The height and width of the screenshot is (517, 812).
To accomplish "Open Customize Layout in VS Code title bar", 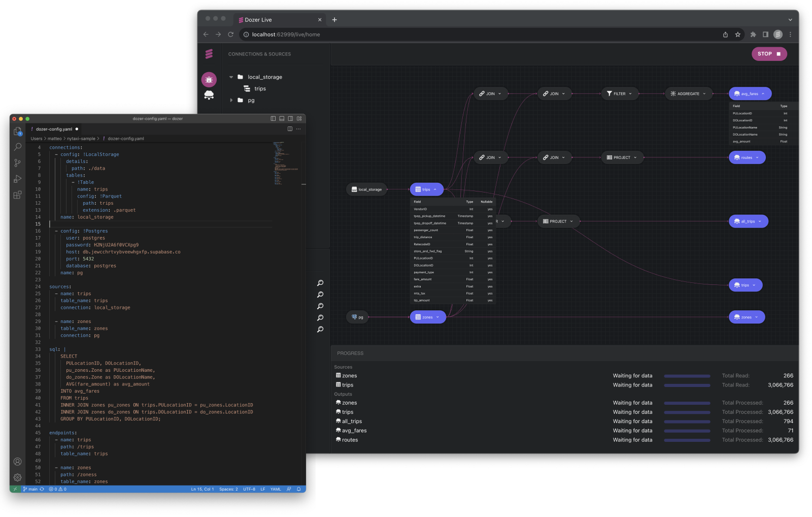I will click(x=299, y=119).
